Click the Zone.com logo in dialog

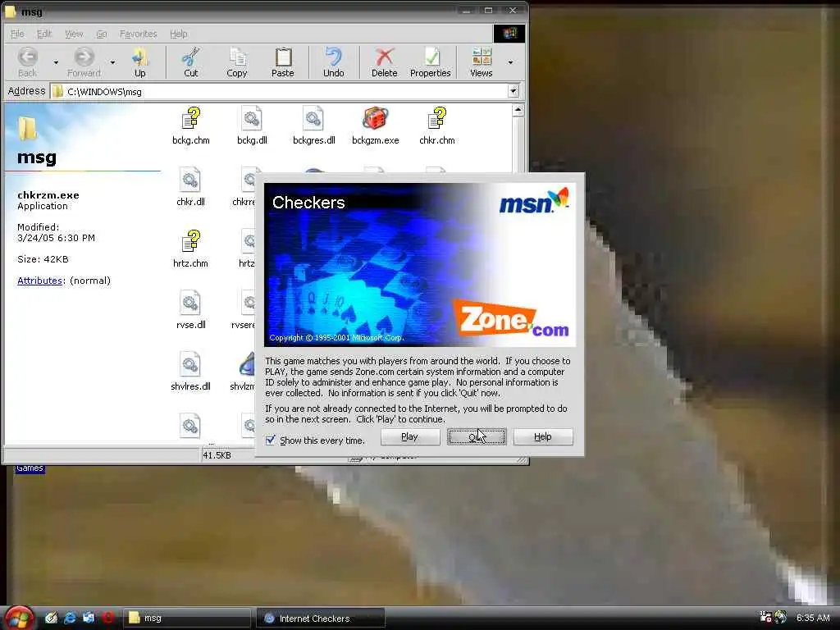point(512,319)
